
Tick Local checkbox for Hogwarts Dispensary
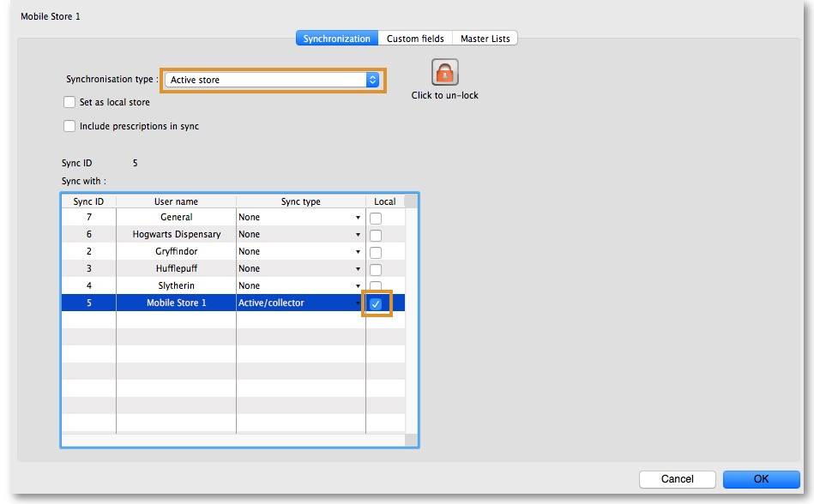click(x=376, y=236)
